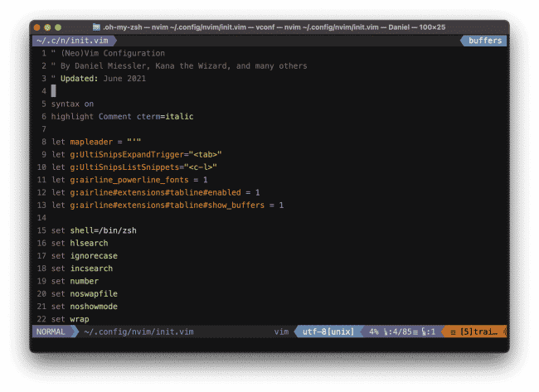This screenshot has width=539, height=392.
Task: Click the tabline#enabled setting line
Action: click(x=155, y=192)
